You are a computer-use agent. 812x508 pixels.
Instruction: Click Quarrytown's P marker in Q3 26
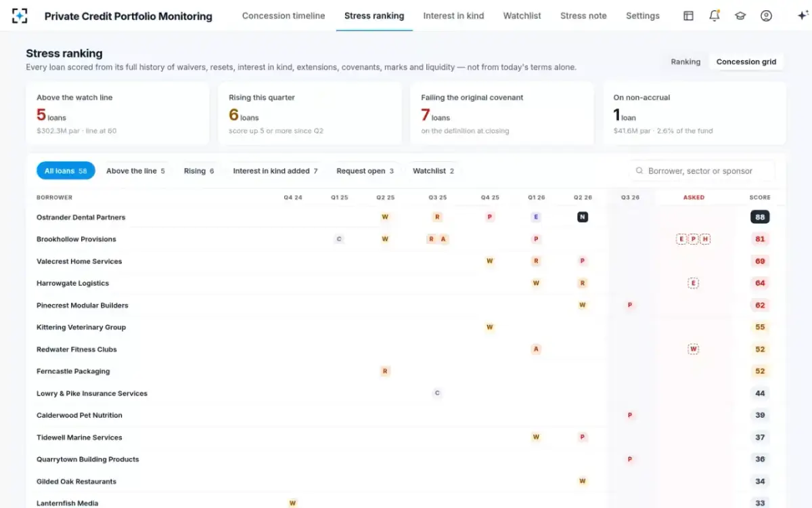630,459
